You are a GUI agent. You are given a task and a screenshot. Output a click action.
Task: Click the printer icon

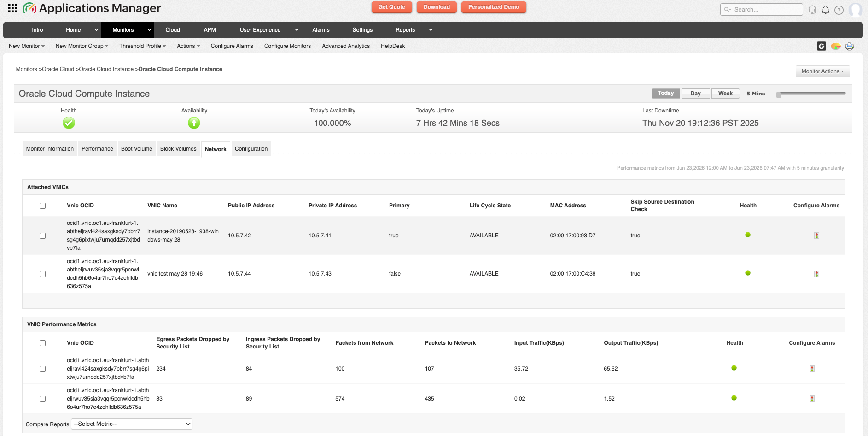point(850,46)
